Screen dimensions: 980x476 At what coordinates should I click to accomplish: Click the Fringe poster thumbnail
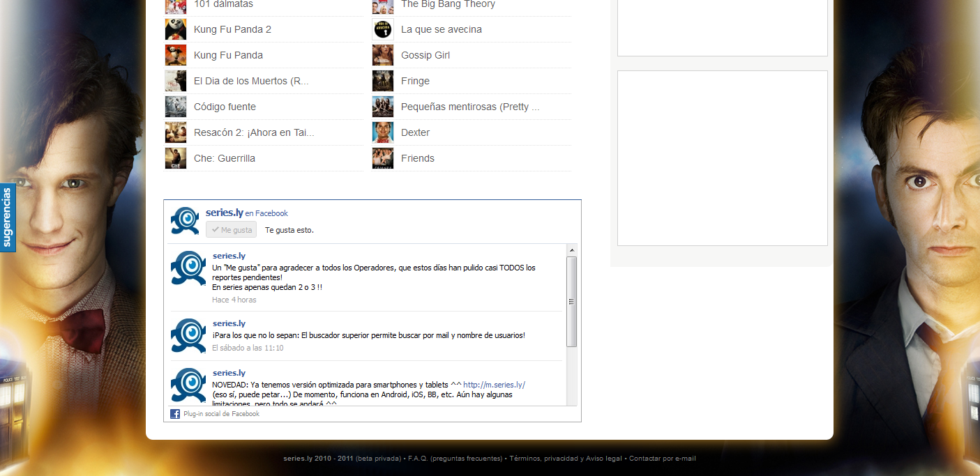[383, 81]
